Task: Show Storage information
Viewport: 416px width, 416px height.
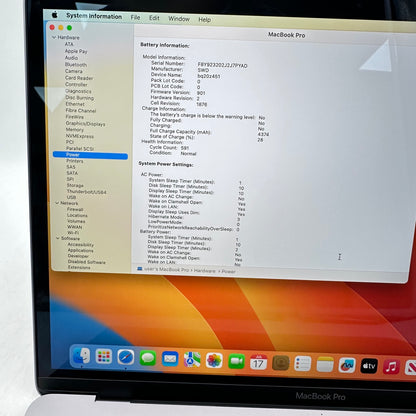Action: pos(75,185)
